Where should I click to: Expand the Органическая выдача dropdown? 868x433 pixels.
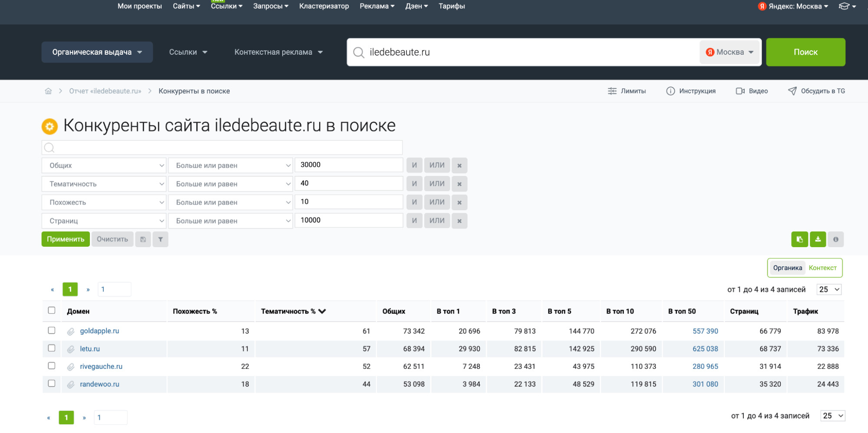[97, 52]
